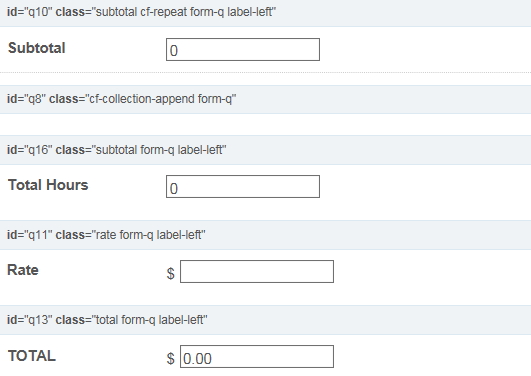Viewport: 531px width, 376px height.
Task: Click the bold Subtotal label
Action: 37,48
